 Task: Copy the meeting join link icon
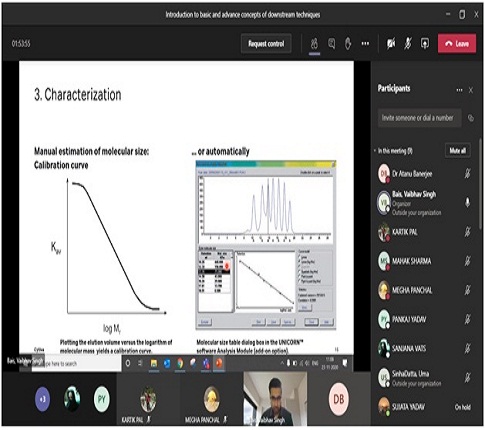click(471, 118)
